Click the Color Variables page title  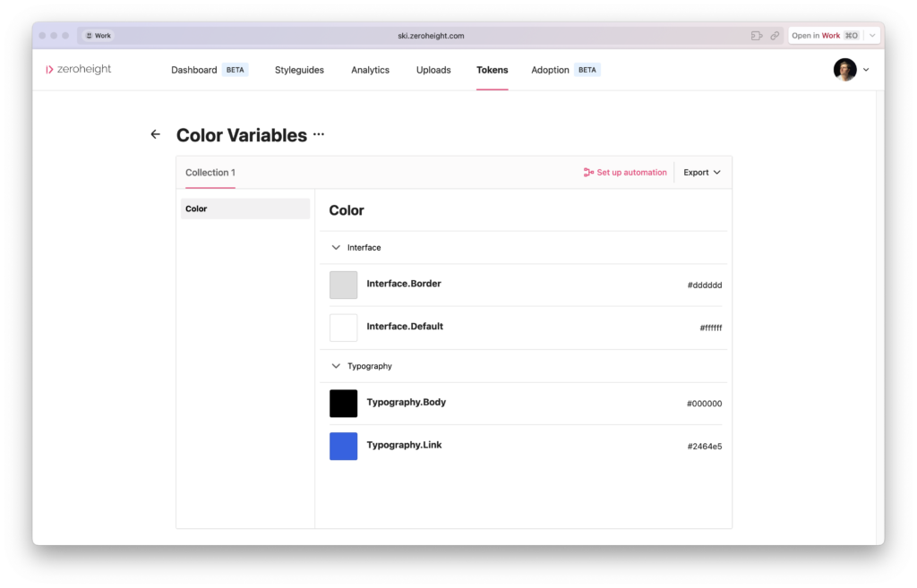tap(242, 135)
